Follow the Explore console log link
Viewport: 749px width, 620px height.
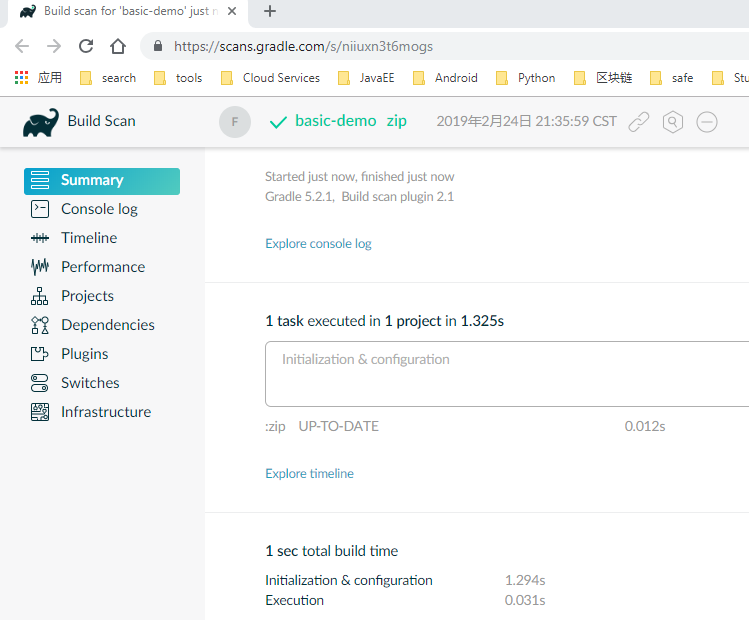[x=318, y=244]
